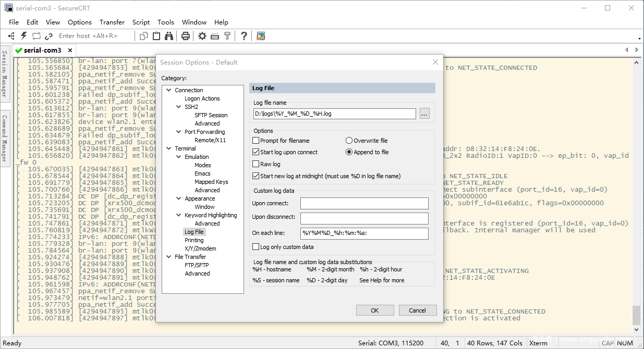The width and height of the screenshot is (644, 349).
Task: Enable the Prompt for filename checkbox
Action: (256, 141)
